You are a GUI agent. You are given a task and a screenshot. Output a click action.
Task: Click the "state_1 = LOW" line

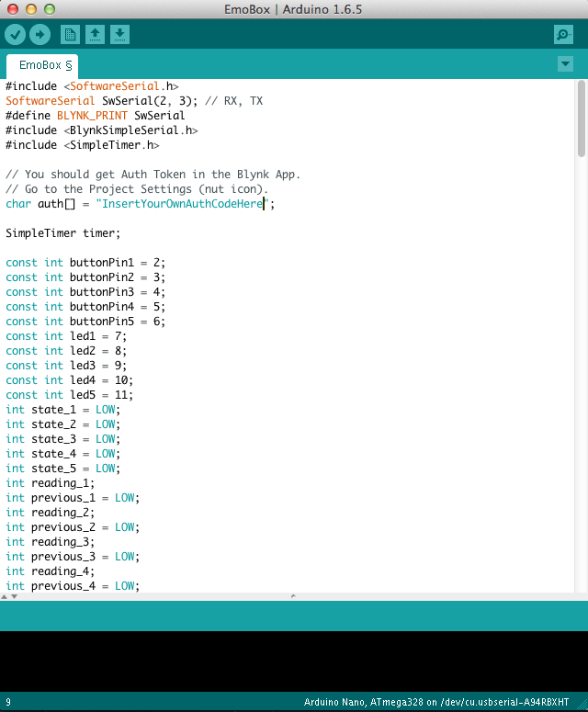[63, 410]
